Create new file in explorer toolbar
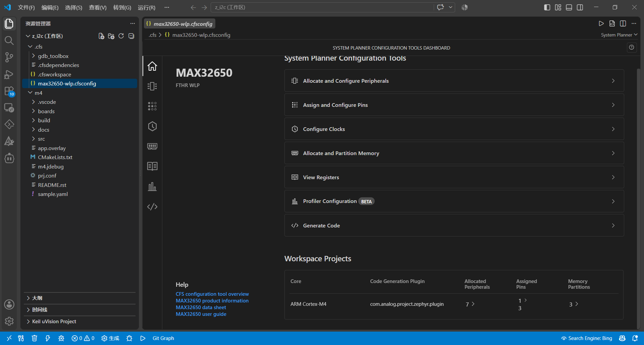Screen dimensions: 644x345 click(x=101, y=36)
